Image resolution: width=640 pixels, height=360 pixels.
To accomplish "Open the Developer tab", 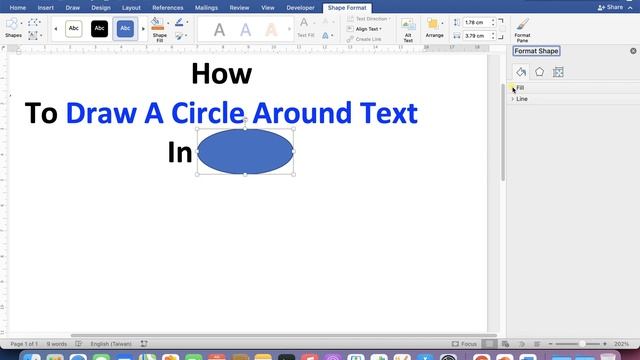I will 300,8.
